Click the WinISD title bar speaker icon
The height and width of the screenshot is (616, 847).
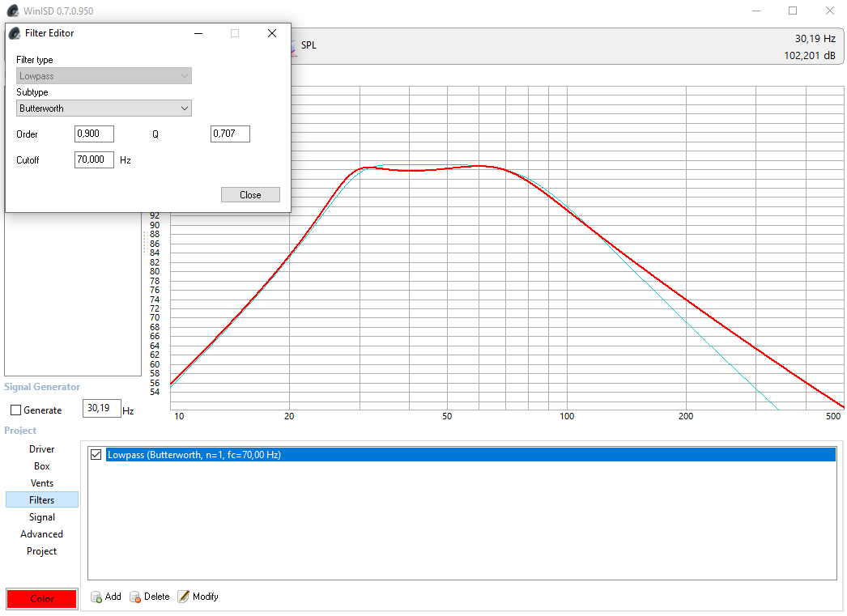pos(12,11)
